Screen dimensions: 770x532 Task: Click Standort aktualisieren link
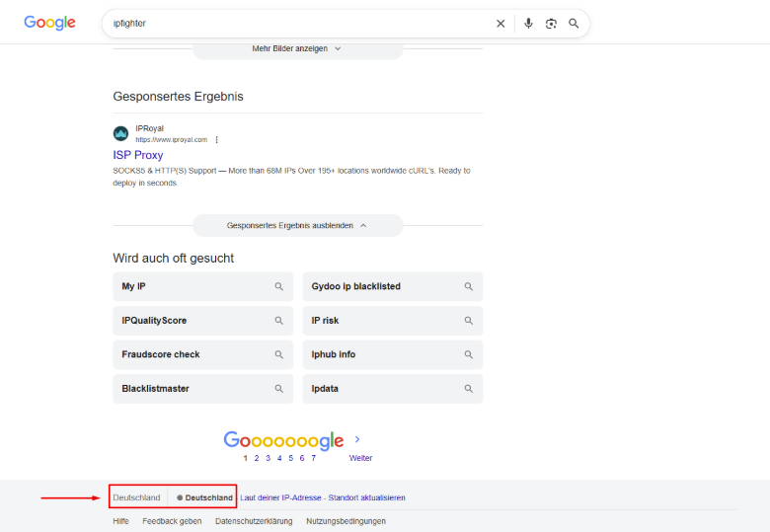click(x=367, y=497)
